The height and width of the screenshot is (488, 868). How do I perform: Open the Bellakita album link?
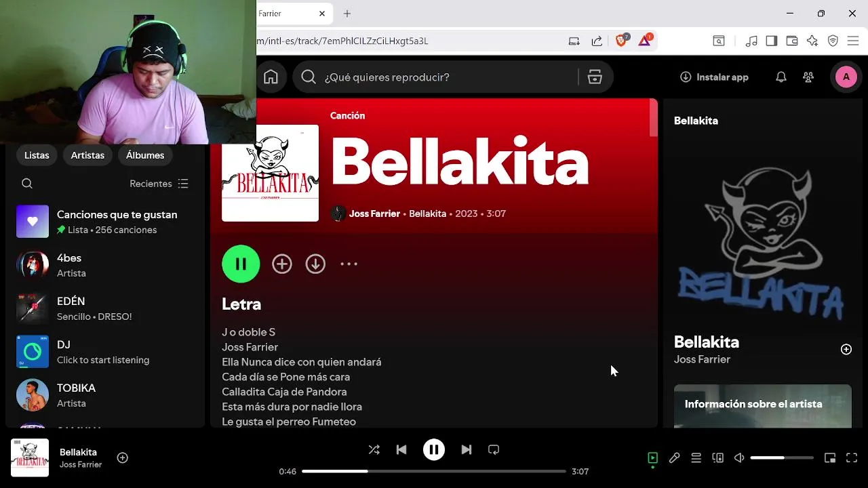point(427,213)
